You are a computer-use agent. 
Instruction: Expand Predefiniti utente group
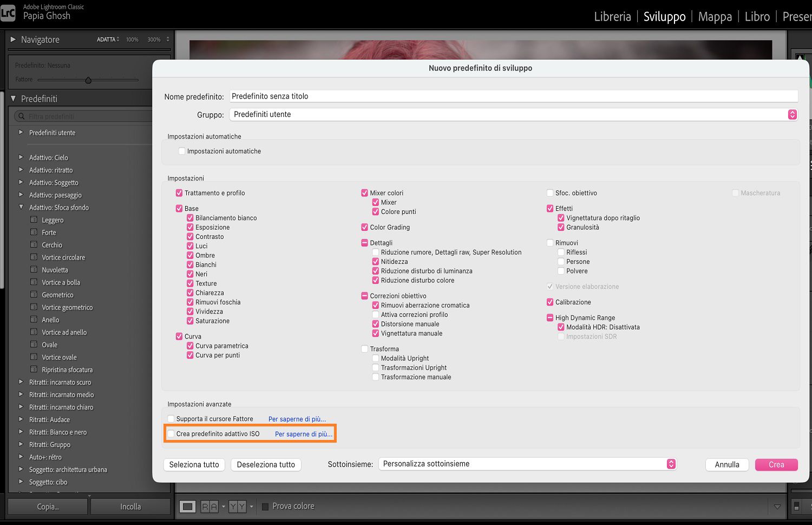point(21,133)
